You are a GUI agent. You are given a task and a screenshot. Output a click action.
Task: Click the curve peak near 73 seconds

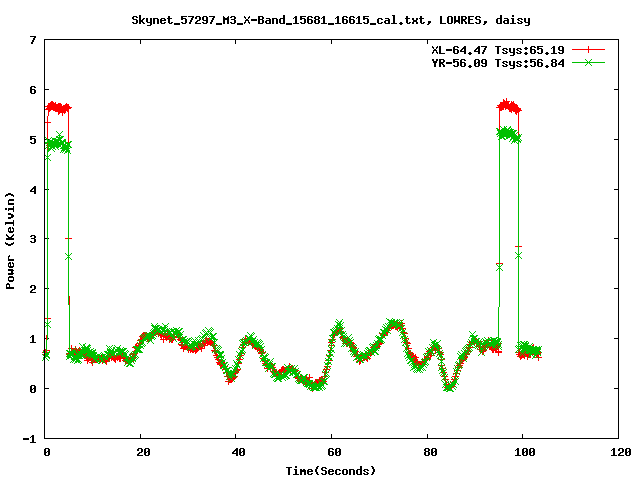394,325
